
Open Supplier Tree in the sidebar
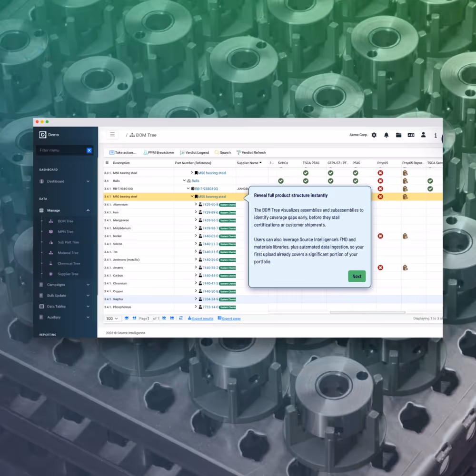coord(68,274)
